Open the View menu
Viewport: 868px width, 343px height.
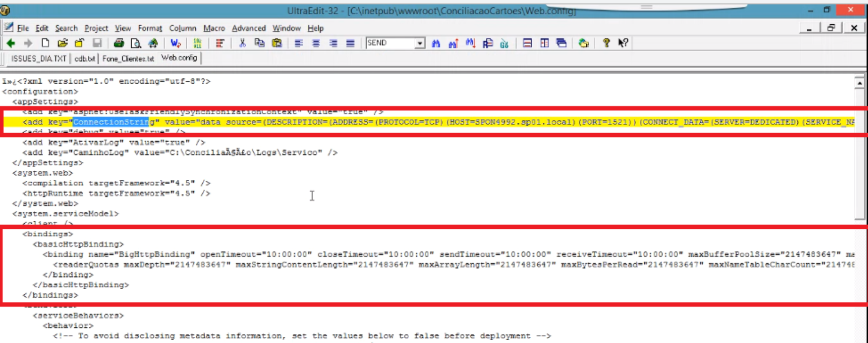tap(123, 29)
